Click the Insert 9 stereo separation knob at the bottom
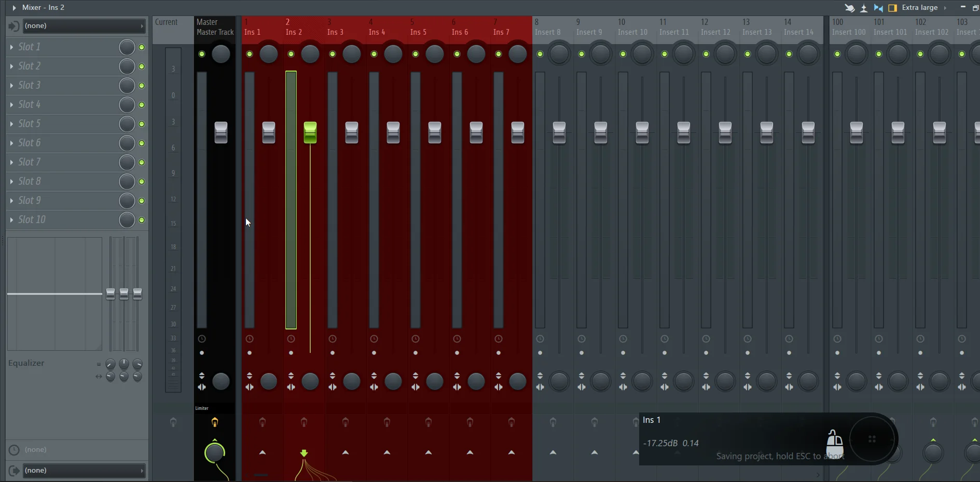The width and height of the screenshot is (980, 482). [x=601, y=381]
